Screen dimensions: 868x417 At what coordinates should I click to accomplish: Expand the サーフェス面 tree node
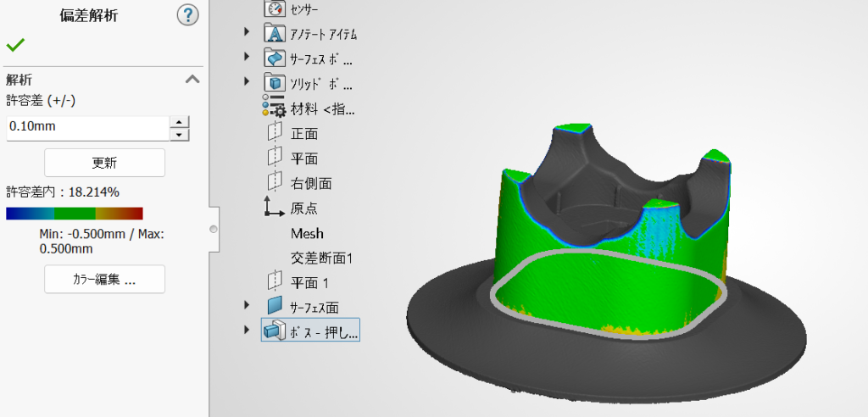[x=247, y=306]
